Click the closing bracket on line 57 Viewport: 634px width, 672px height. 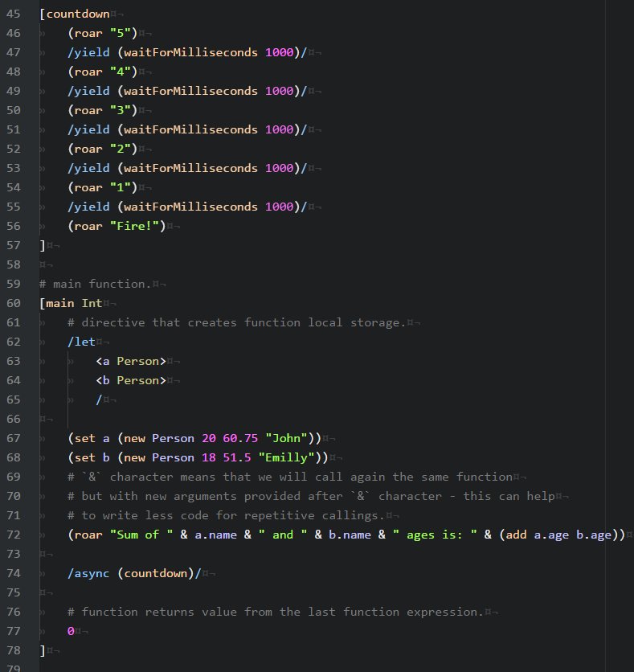point(43,245)
